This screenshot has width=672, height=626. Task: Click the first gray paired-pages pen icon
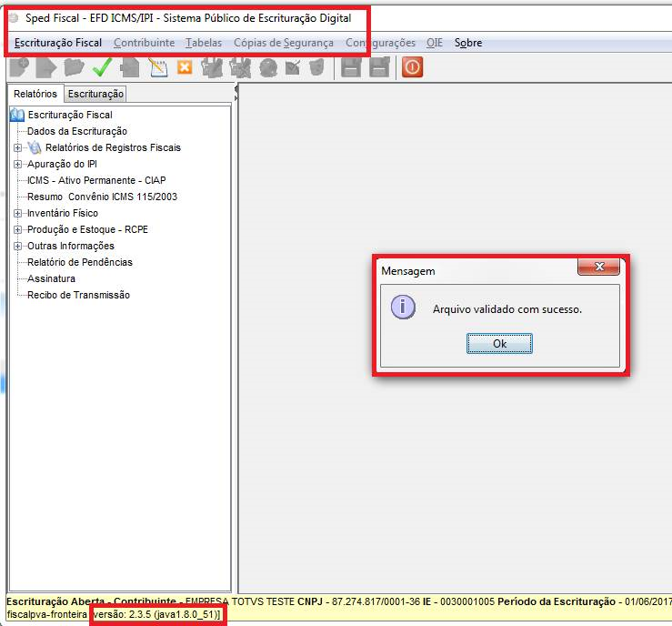click(x=212, y=67)
